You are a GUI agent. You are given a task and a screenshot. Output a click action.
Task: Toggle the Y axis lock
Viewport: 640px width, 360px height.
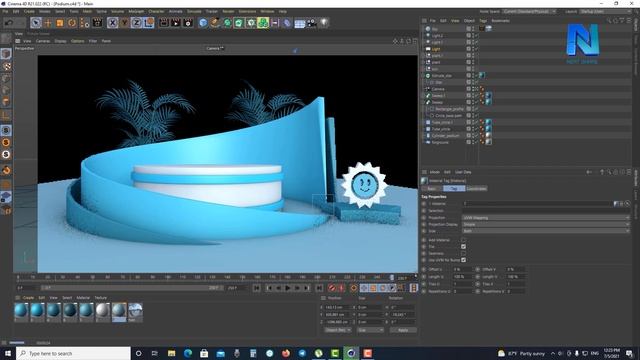(x=124, y=23)
